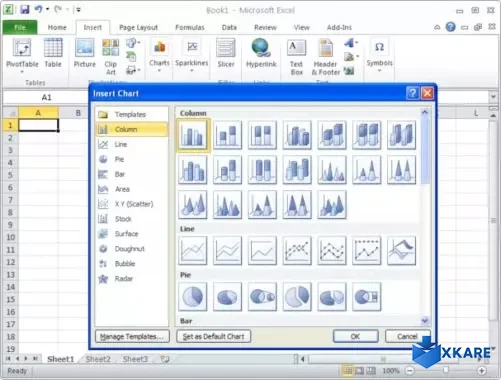The width and height of the screenshot is (501, 380).
Task: Pick the 100% stacked column chart
Action: point(262,135)
